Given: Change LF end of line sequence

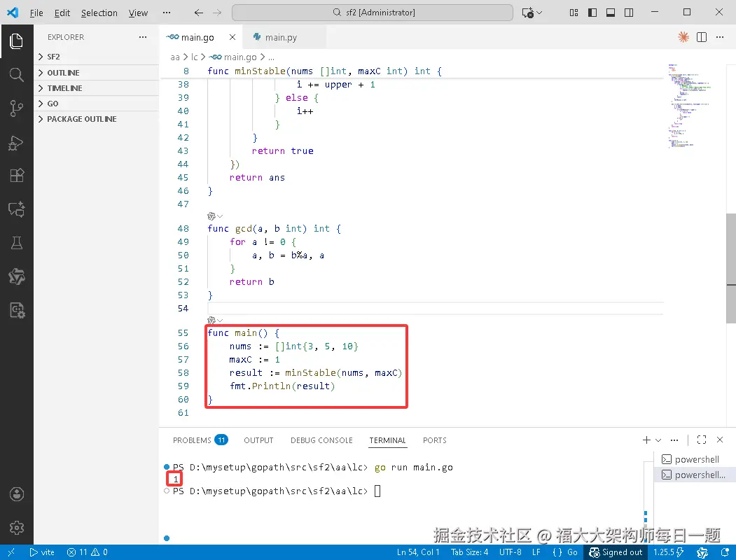Looking at the screenshot, I should 536,552.
